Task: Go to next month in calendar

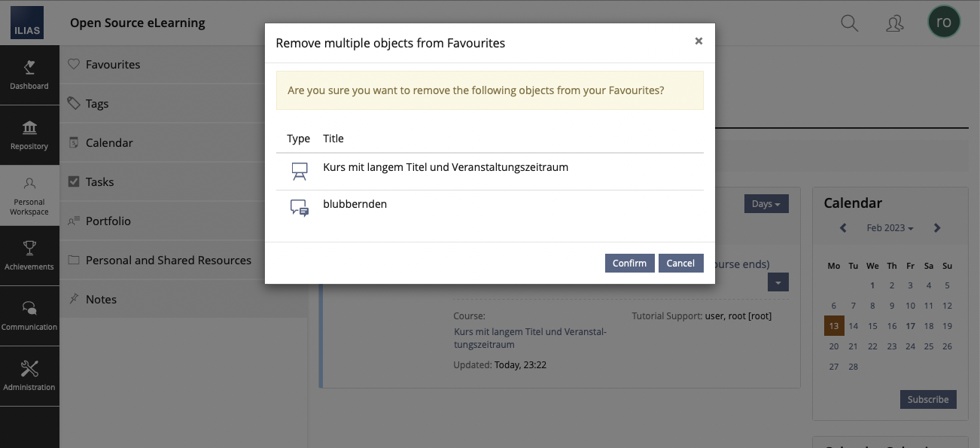Action: 937,228
